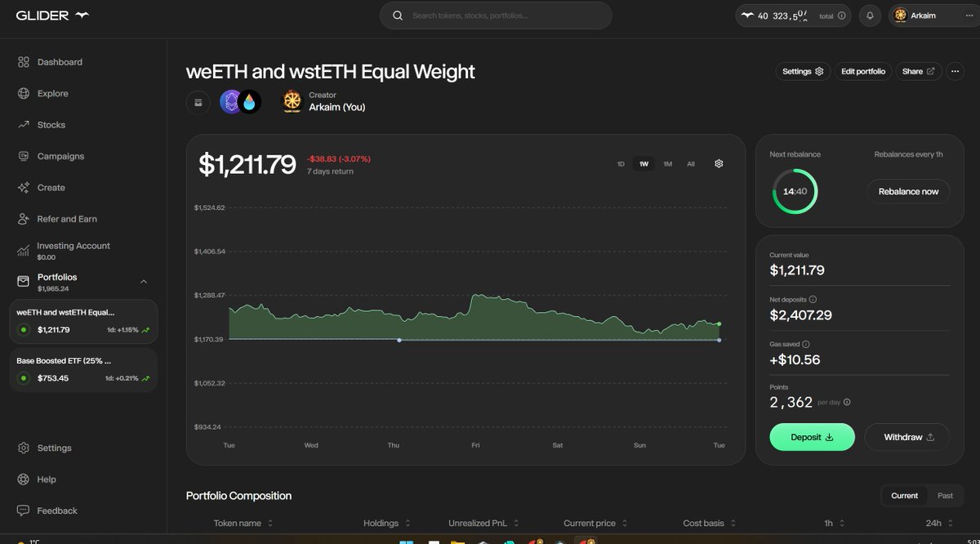
Task: Click the next rebalance countdown ring
Action: pyautogui.click(x=795, y=191)
